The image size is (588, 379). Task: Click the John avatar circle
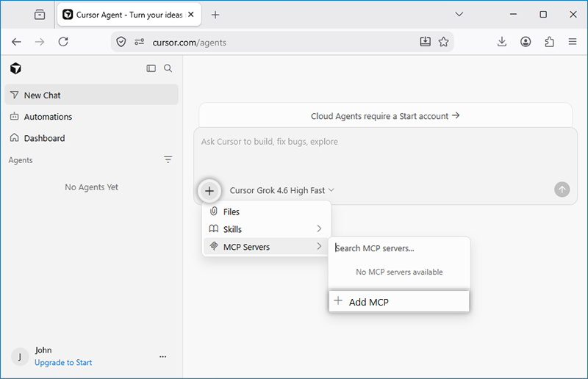[x=20, y=356]
